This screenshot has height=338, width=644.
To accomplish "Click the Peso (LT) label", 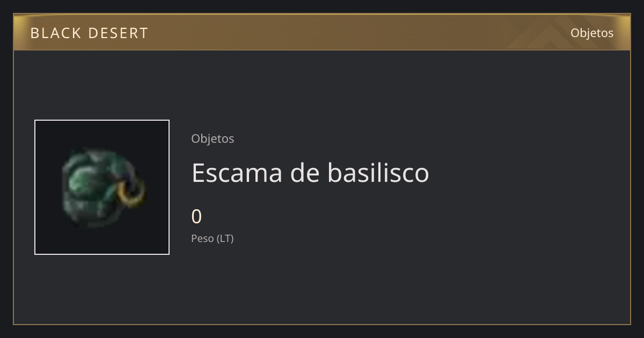I will (213, 238).
